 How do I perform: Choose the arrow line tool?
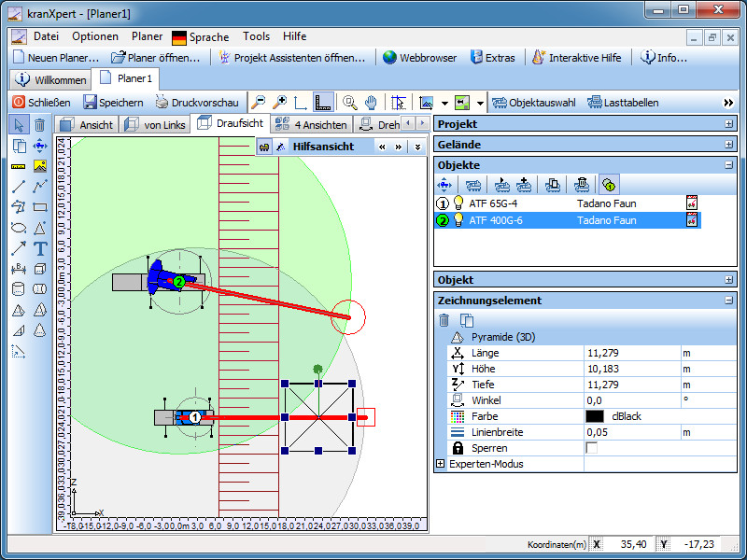[19, 248]
